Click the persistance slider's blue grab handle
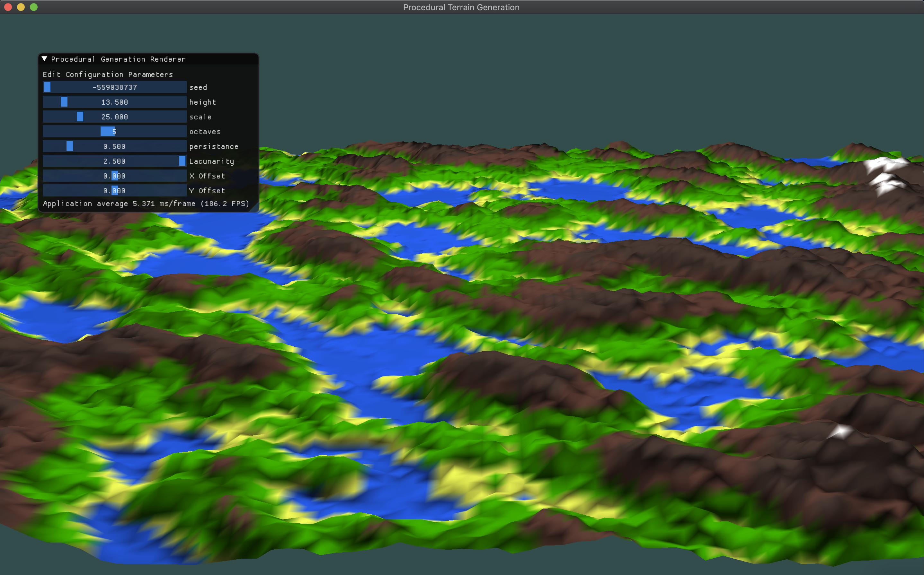Screen dimensions: 924x575 (70, 146)
